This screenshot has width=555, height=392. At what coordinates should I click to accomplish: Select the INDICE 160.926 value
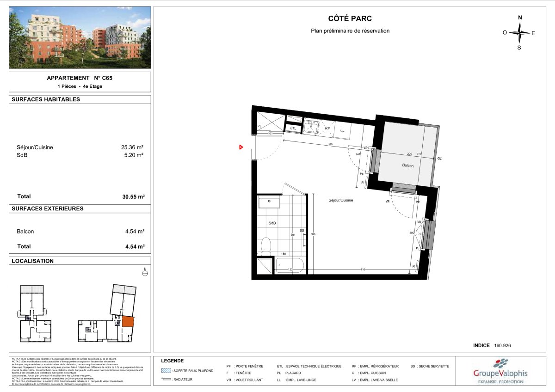pyautogui.click(x=492, y=345)
